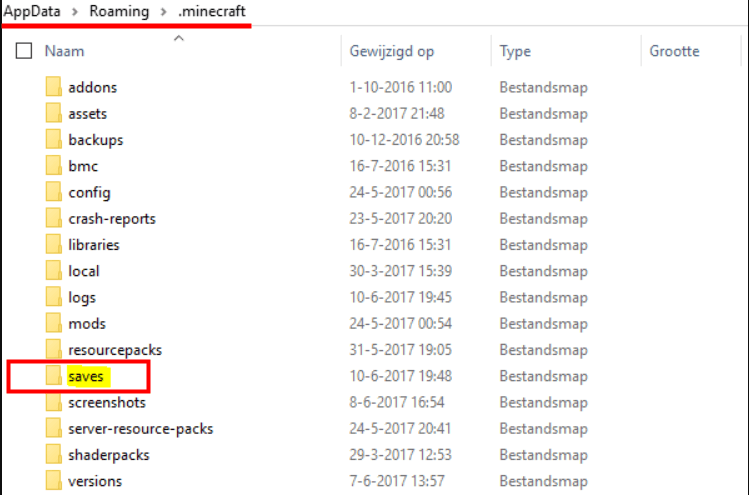This screenshot has height=495, width=749.
Task: Navigate to Roaming in breadcrumb
Action: click(x=119, y=11)
